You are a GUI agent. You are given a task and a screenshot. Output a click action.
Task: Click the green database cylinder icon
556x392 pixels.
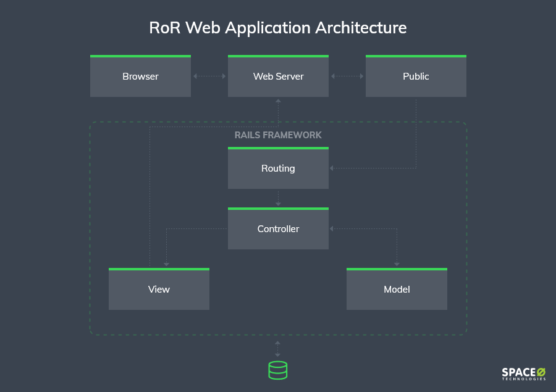point(277,370)
